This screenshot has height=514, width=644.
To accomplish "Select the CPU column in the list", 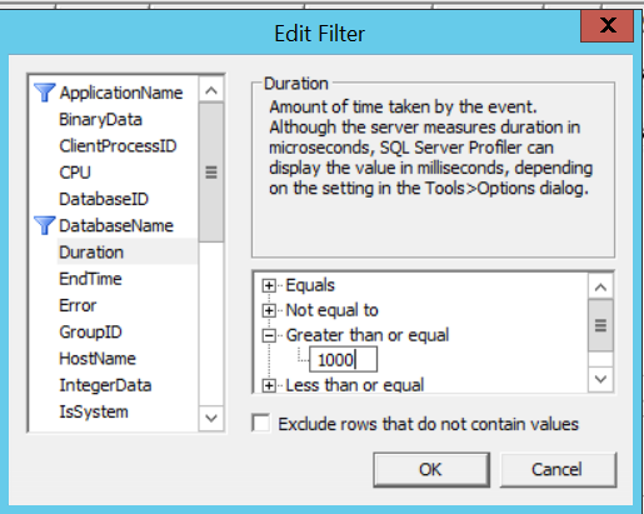I will [75, 173].
